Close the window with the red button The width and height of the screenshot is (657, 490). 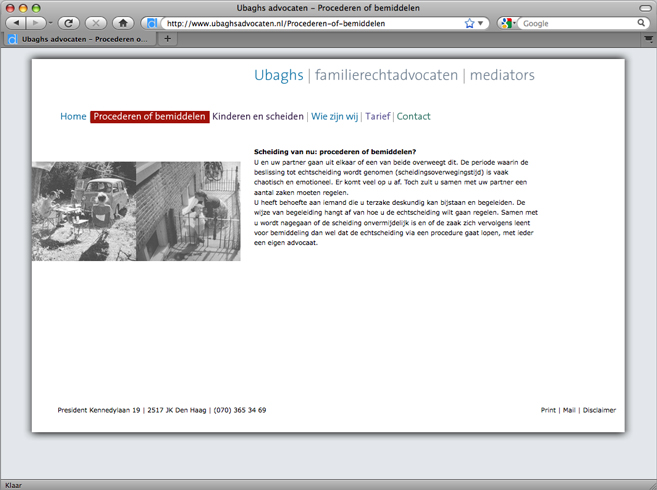[x=10, y=8]
